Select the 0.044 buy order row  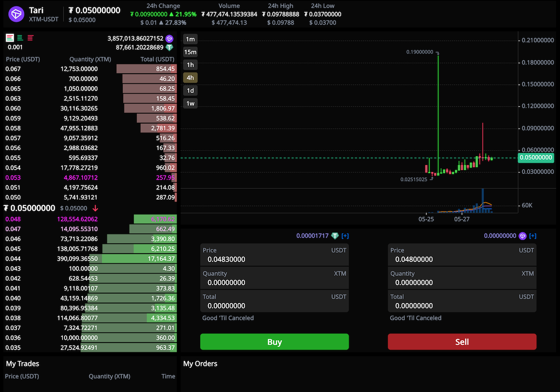90,259
